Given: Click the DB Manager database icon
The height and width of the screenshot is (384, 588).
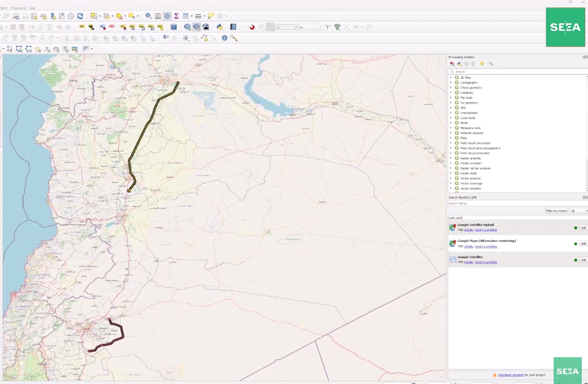Looking at the screenshot, I should 173,27.
